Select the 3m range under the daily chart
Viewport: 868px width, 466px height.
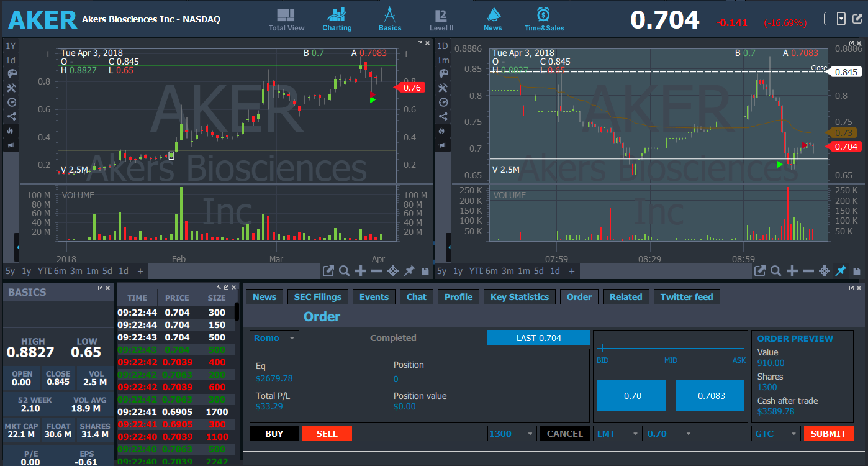tap(76, 271)
